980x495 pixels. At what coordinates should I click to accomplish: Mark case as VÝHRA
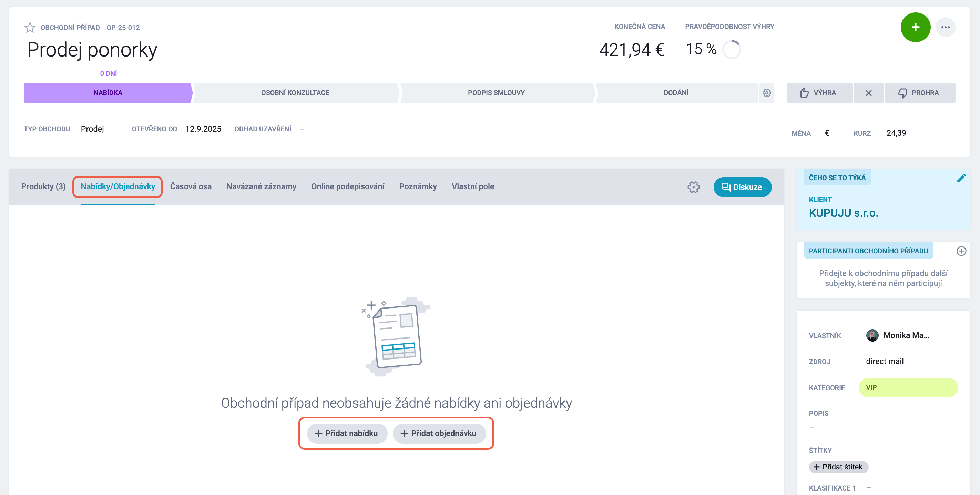coord(819,93)
